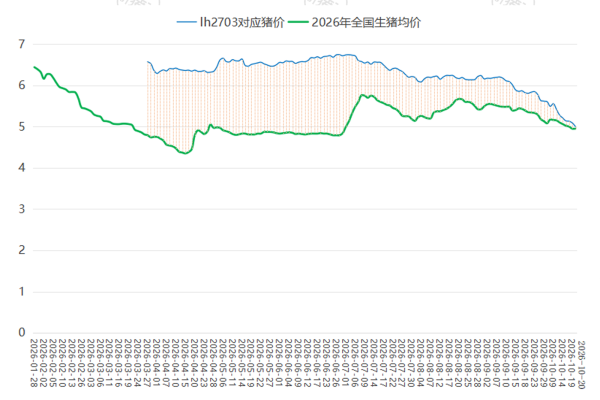Select y-axis label 1
The height and width of the screenshot is (400, 600).
pyautogui.click(x=22, y=292)
